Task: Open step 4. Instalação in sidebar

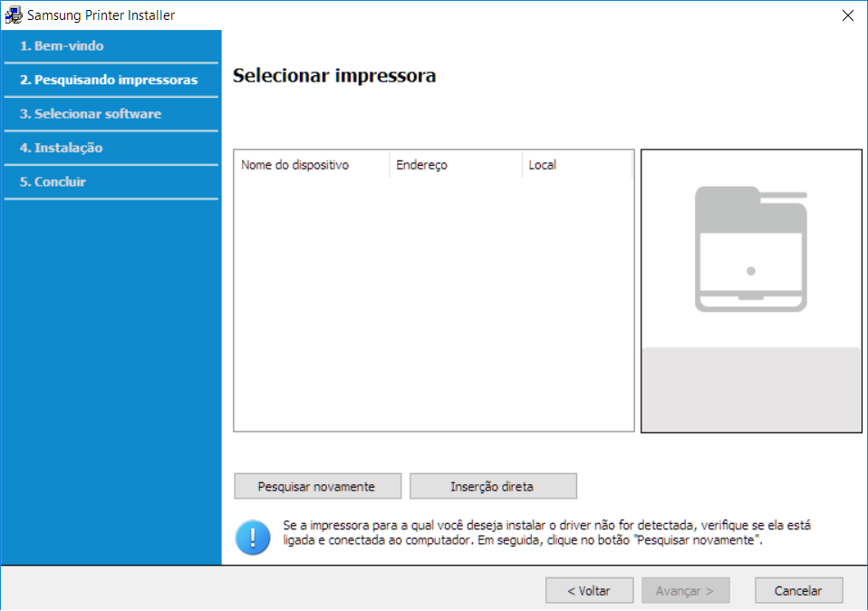Action: pos(62,148)
